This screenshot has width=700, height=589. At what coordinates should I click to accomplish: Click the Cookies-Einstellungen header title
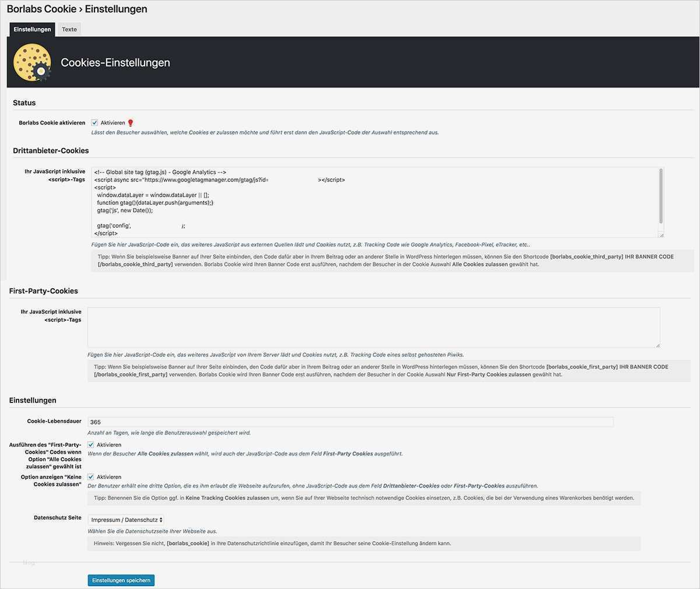point(116,63)
